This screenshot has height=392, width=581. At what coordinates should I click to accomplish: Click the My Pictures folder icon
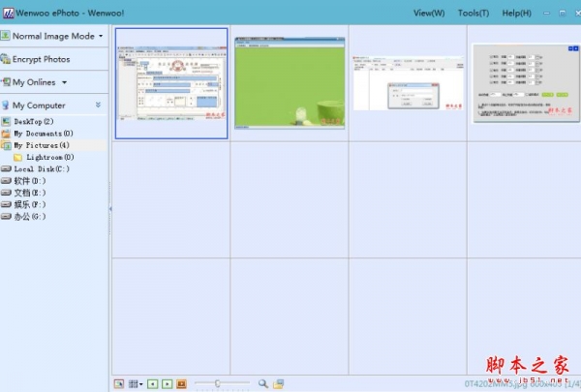coord(6,145)
